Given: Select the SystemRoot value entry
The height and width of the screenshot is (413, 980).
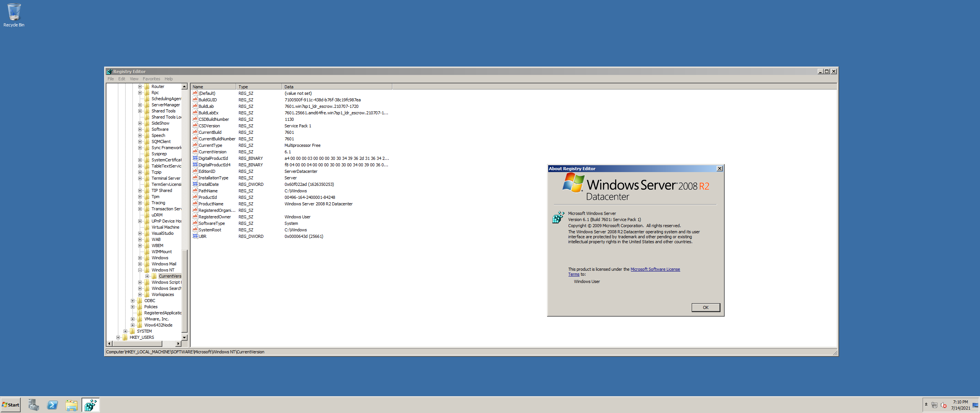Looking at the screenshot, I should (210, 230).
